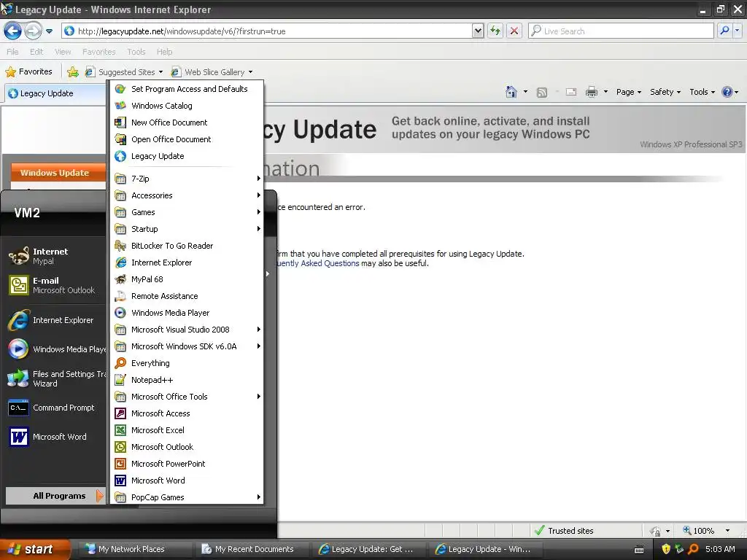Open Tools dropdown in command bar
Image resolution: width=747 pixels, height=560 pixels.
pos(703,92)
